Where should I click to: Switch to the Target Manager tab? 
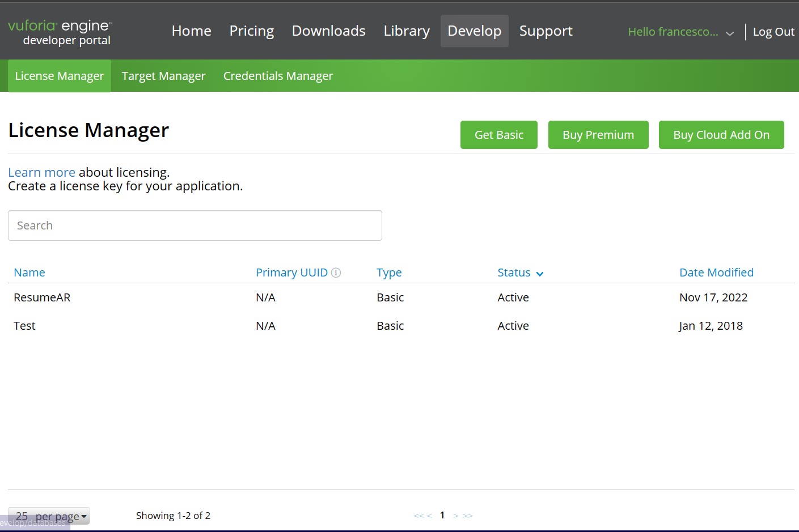pyautogui.click(x=164, y=76)
